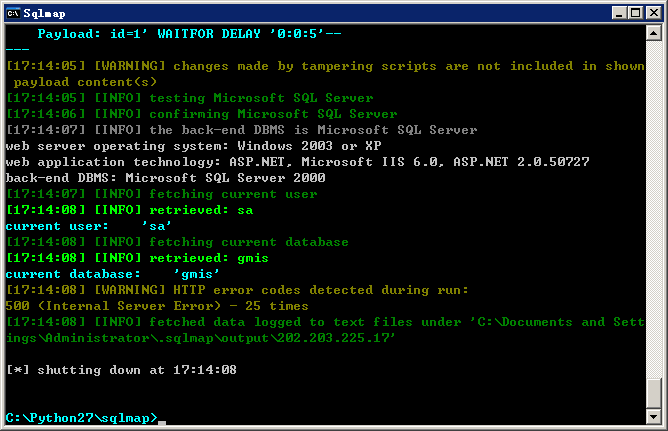Click 'shutting down at 17:14:08' line

[121, 370]
